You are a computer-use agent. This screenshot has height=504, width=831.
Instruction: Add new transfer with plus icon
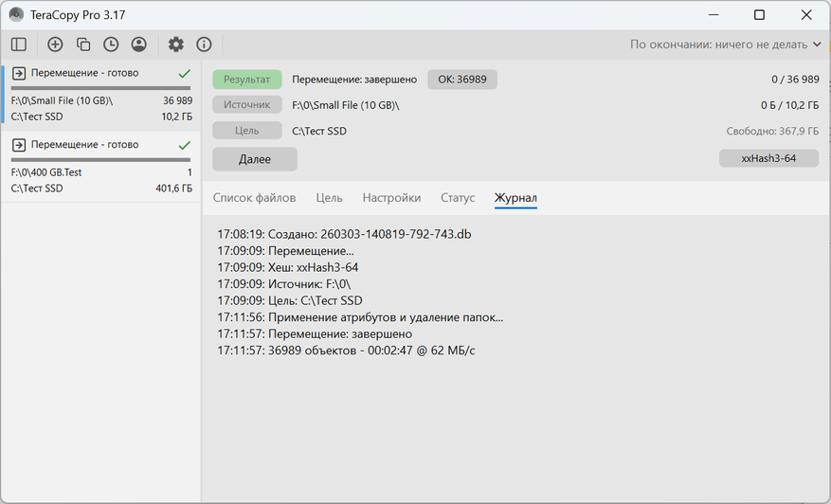(x=55, y=45)
